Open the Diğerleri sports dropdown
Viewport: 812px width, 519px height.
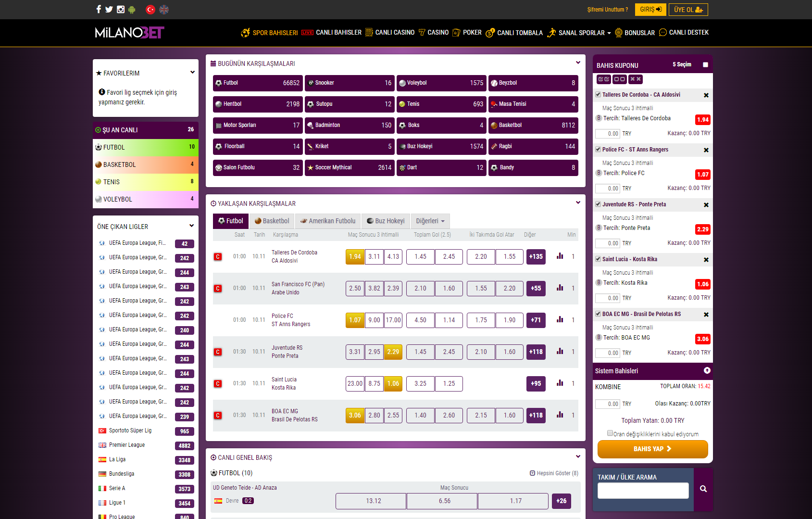click(x=430, y=221)
